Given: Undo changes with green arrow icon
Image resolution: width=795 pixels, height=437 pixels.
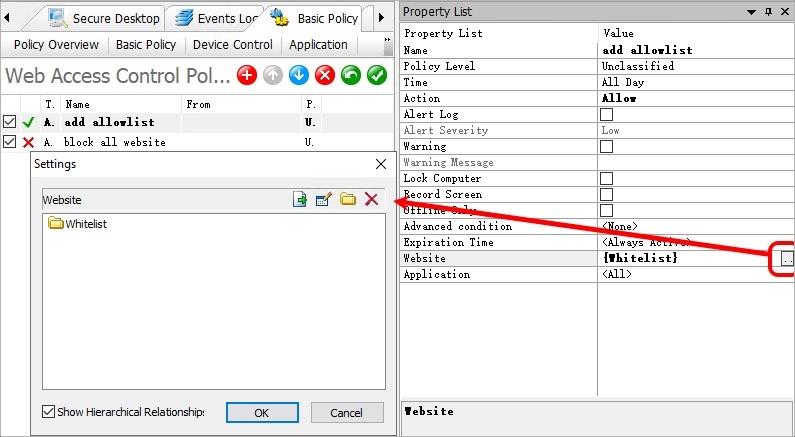Looking at the screenshot, I should click(351, 76).
